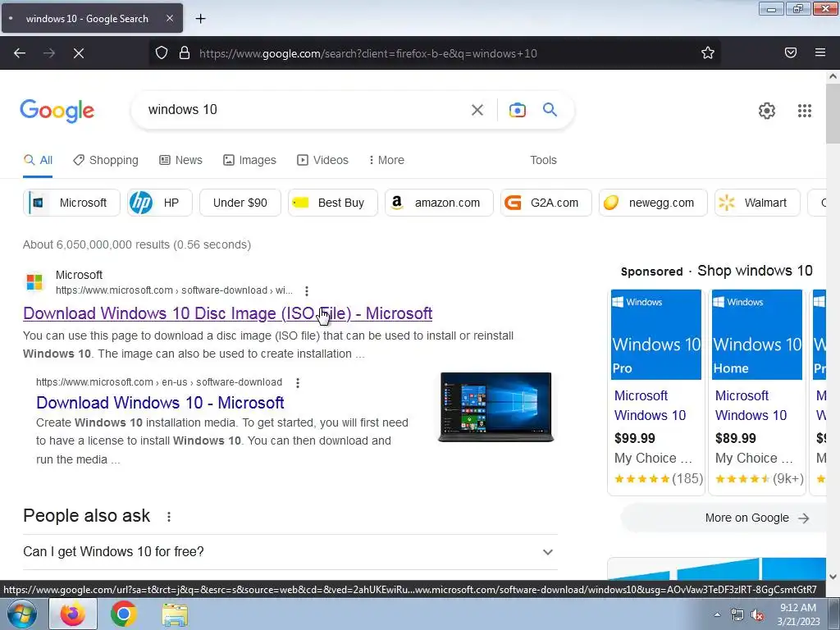Click the page vertical scrollbar thumb
The width and height of the screenshot is (840, 630).
(833, 113)
